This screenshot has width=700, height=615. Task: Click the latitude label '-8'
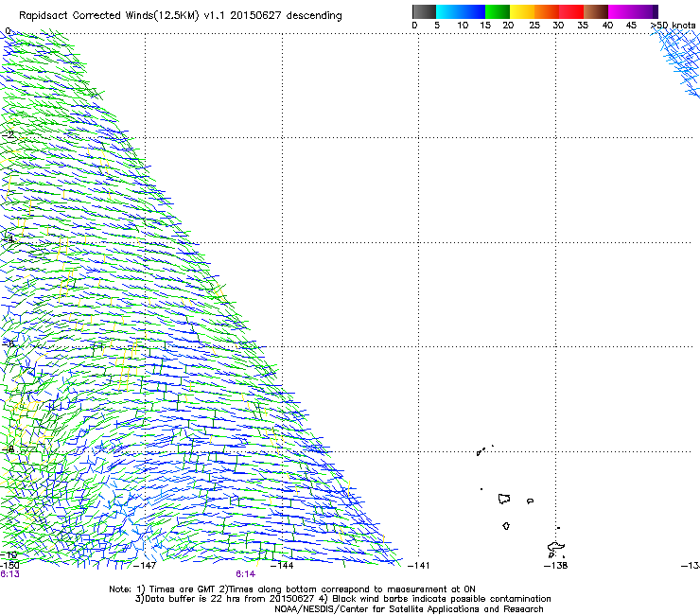(x=8, y=448)
